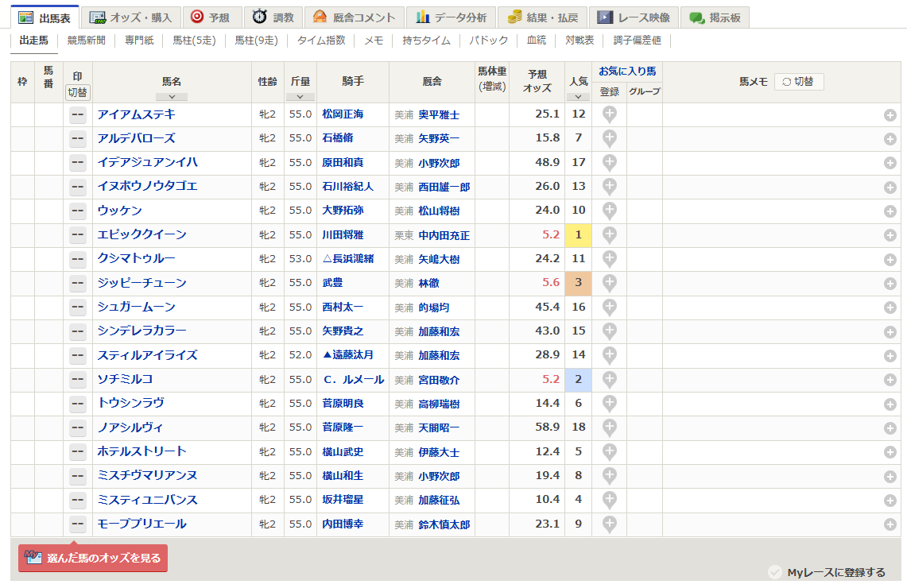Image resolution: width=907 pixels, height=588 pixels.
Task: Register ジッピーチューン using favorite pin icon
Action: 609,283
